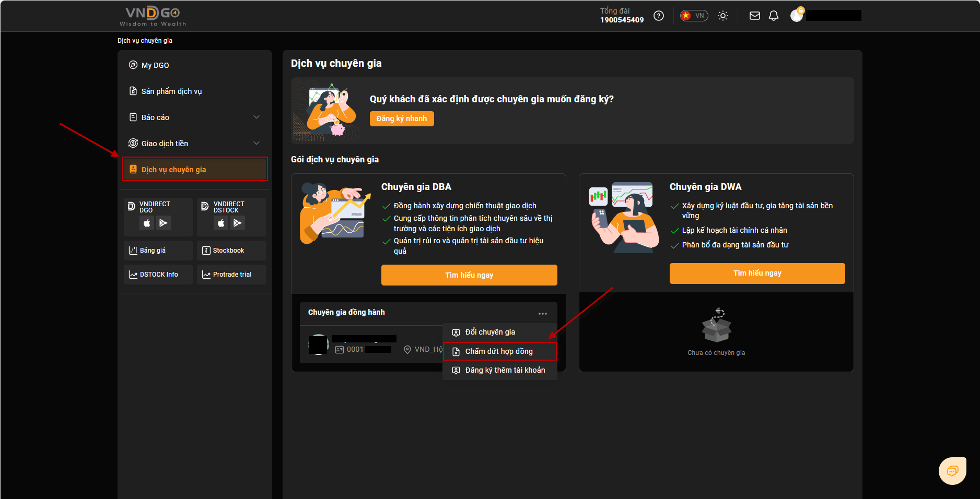The width and height of the screenshot is (980, 499).
Task: Click the Bảng giá chart icon
Action: (133, 251)
